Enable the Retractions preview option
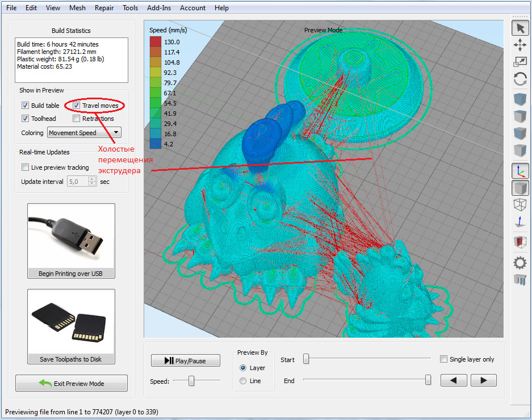This screenshot has width=532, height=420. pyautogui.click(x=76, y=118)
